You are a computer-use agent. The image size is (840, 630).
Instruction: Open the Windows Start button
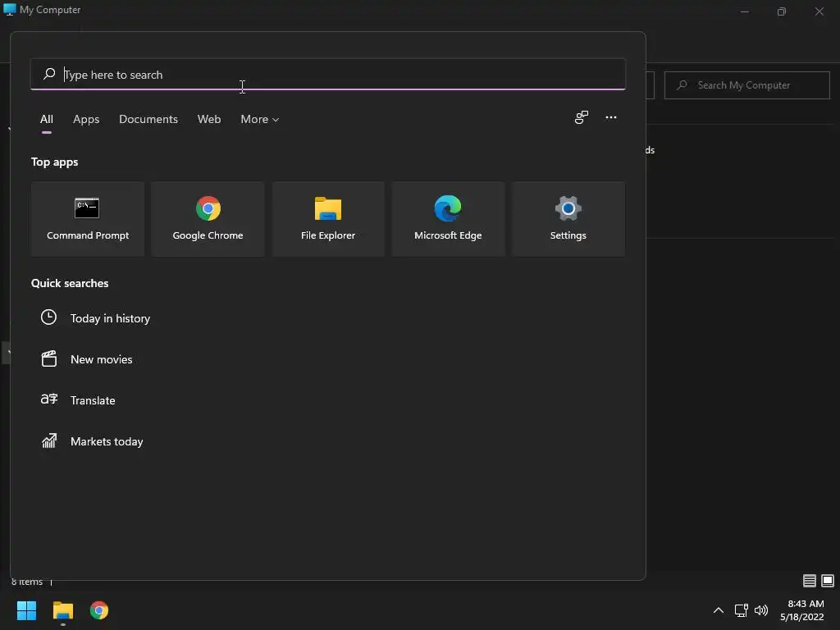tap(26, 610)
